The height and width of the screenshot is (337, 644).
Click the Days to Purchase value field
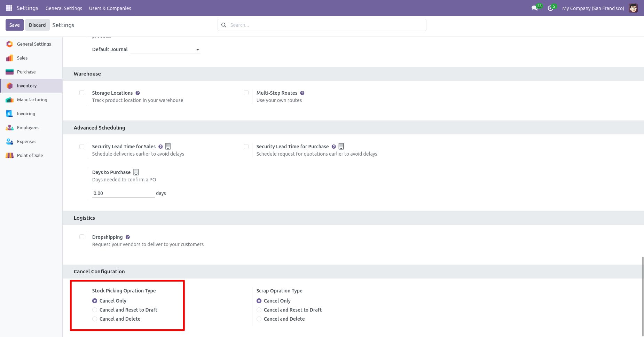(x=123, y=193)
